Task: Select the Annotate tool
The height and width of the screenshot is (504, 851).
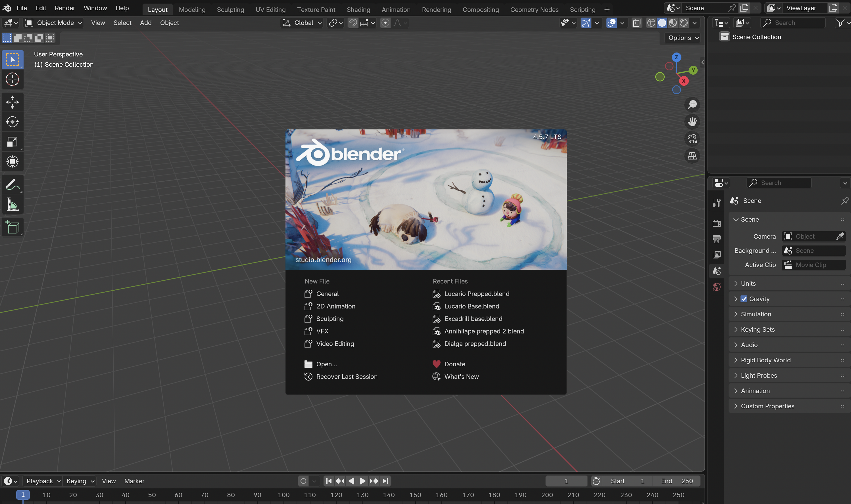Action: (12, 184)
